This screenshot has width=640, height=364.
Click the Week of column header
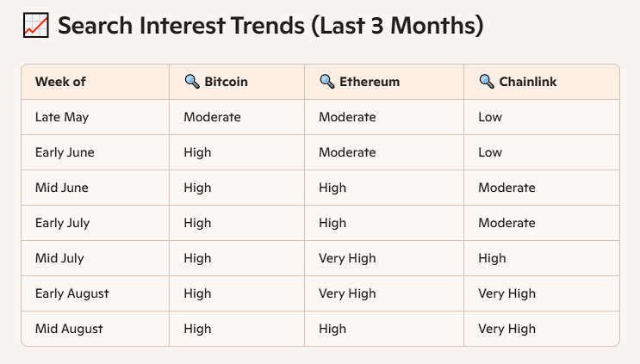[x=60, y=82]
